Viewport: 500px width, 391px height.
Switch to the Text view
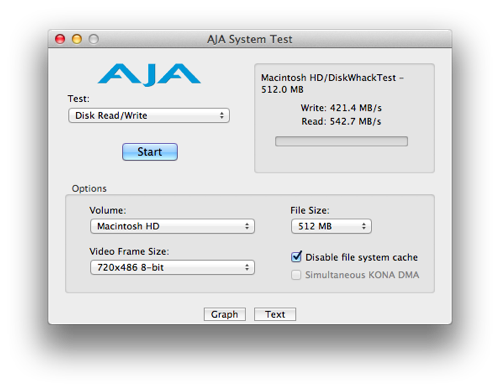(275, 314)
